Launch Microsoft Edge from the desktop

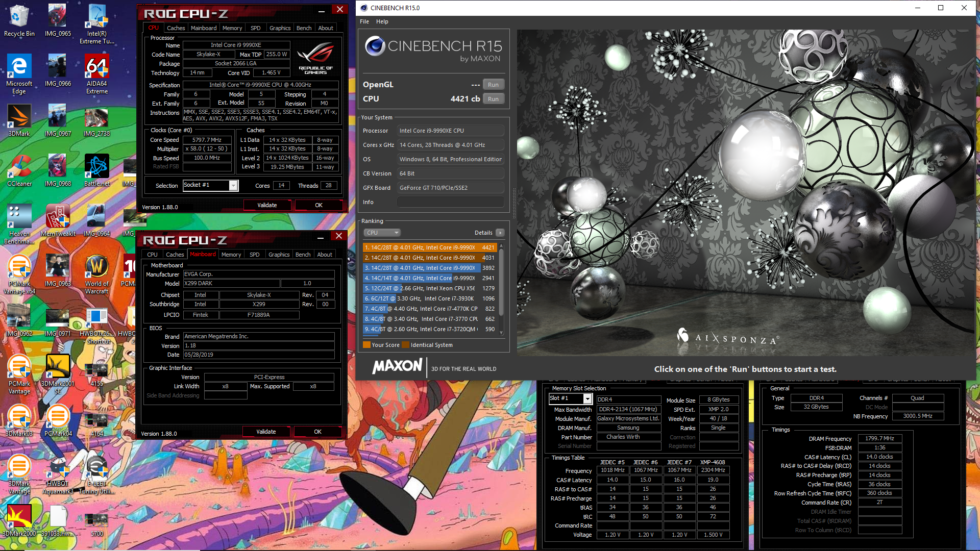click(x=19, y=74)
